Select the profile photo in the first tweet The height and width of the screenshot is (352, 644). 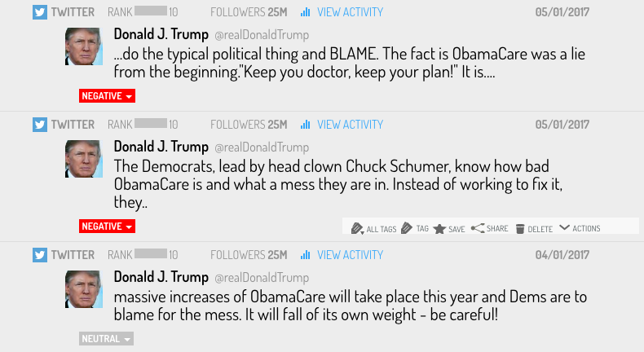(x=84, y=46)
